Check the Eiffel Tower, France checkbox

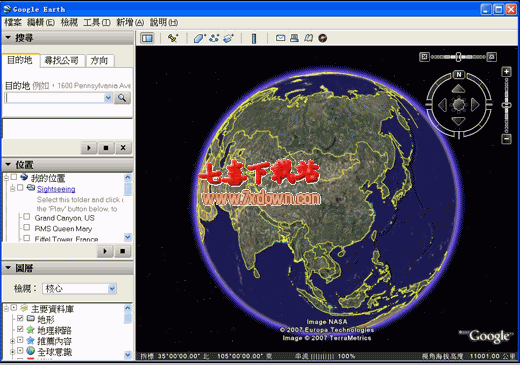point(27,238)
